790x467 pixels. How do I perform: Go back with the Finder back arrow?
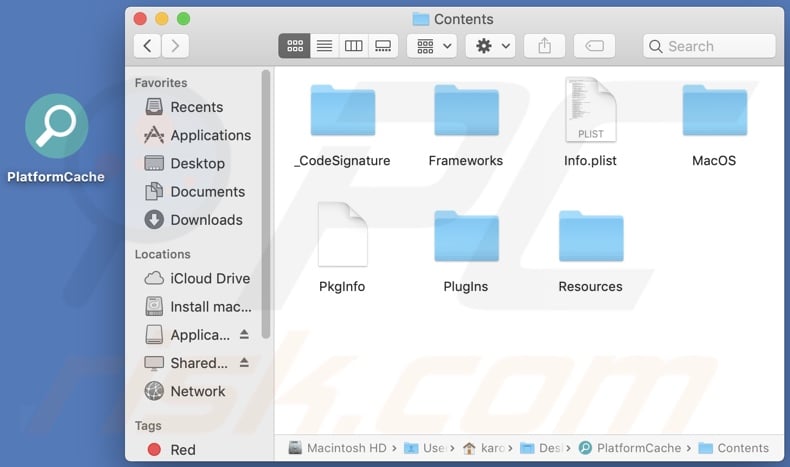148,46
